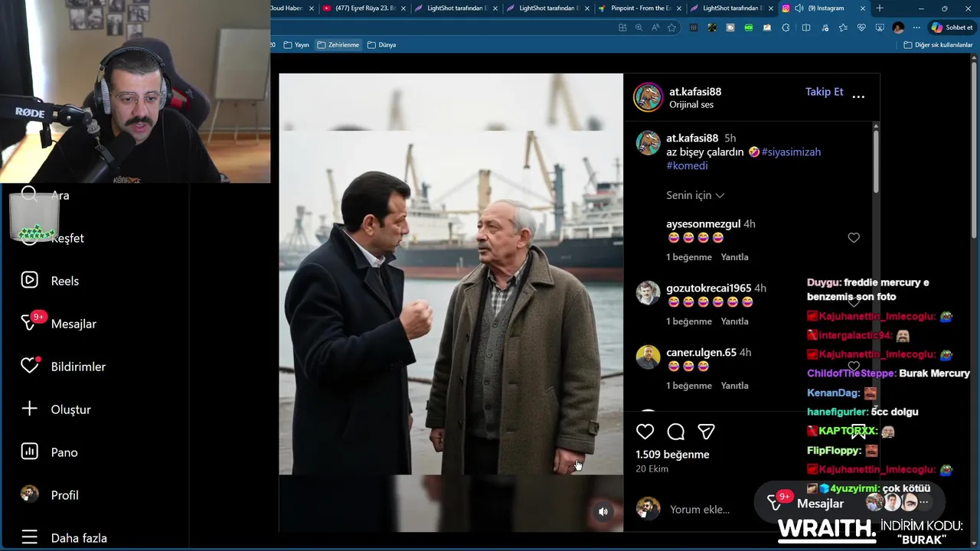Play the post video image

coord(451,302)
